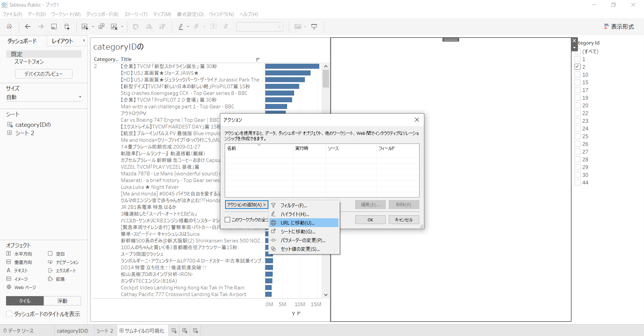Choose ハイライト(H)... from action menu

304,214
